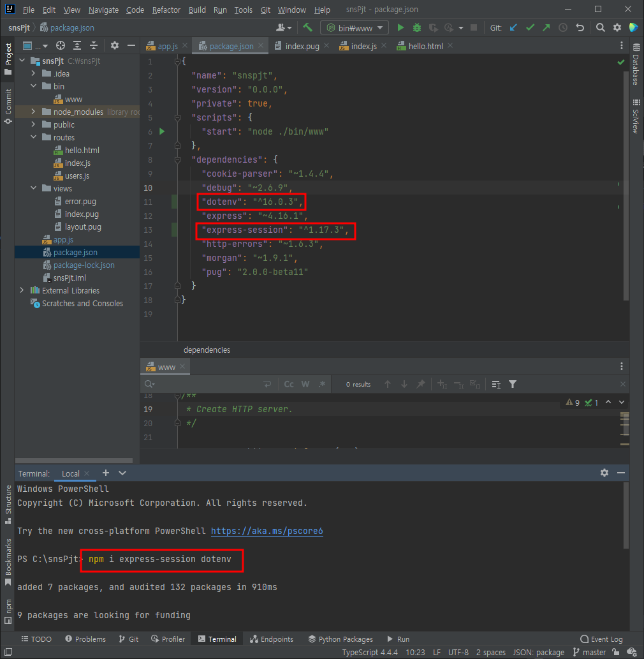Toggle match case Cc in search bar

coord(289,384)
